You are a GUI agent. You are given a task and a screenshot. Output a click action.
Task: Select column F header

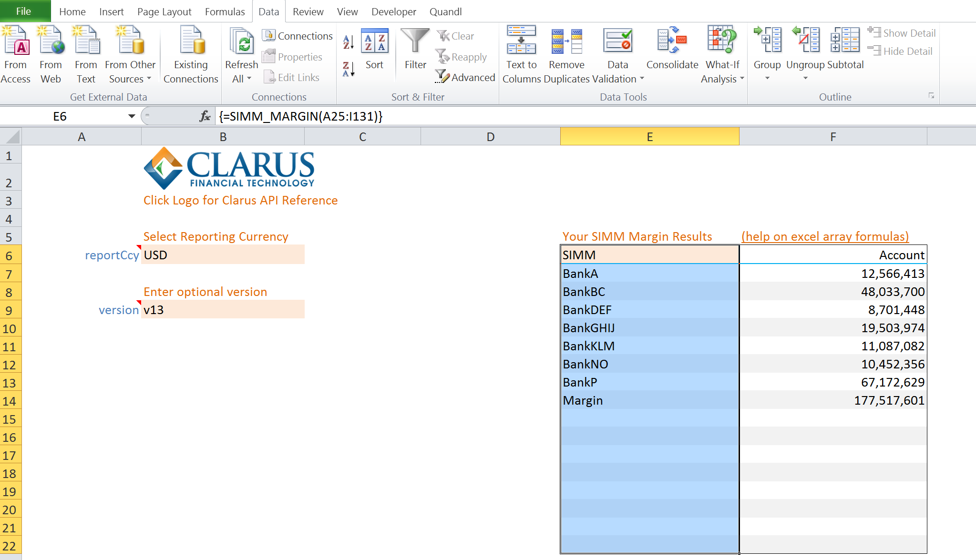click(x=833, y=137)
